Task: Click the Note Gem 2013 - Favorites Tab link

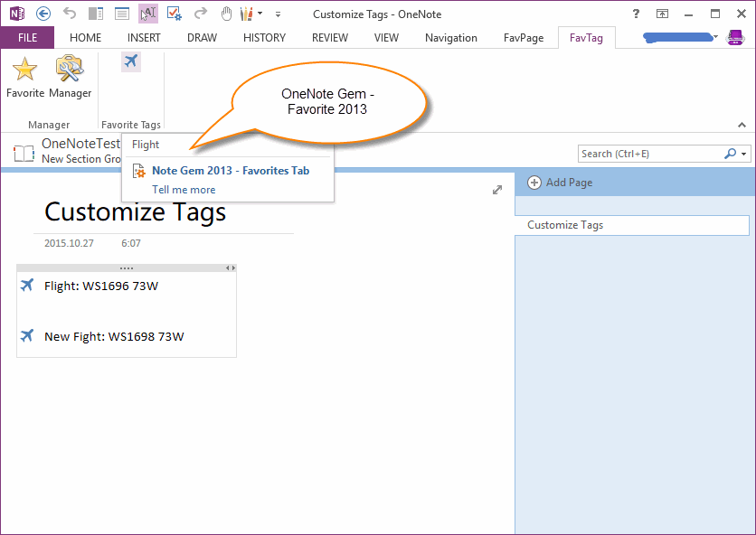Action: coord(231,170)
